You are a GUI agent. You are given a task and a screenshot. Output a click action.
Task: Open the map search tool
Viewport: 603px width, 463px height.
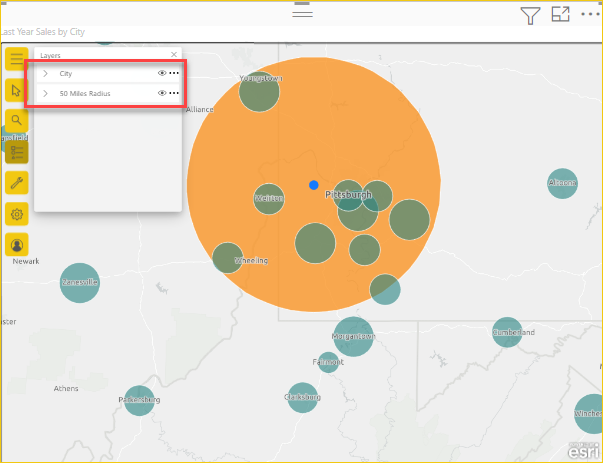pyautogui.click(x=17, y=121)
